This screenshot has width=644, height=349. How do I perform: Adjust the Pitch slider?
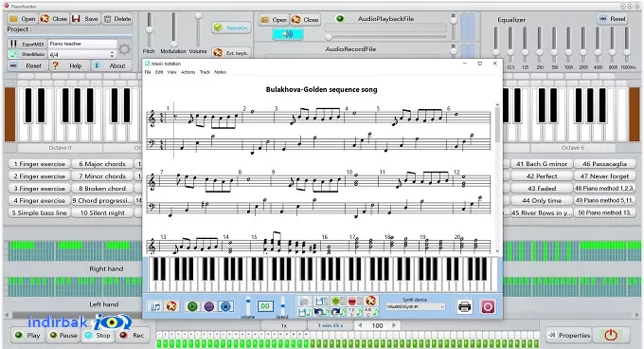tap(149, 29)
